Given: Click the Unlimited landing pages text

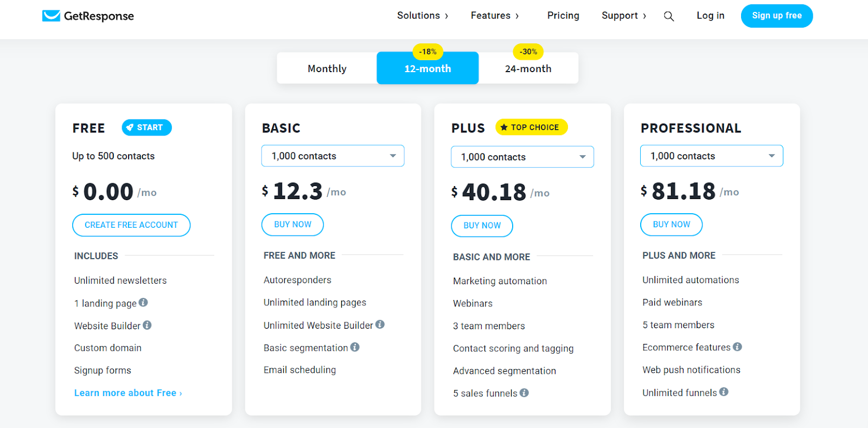Looking at the screenshot, I should click(315, 303).
